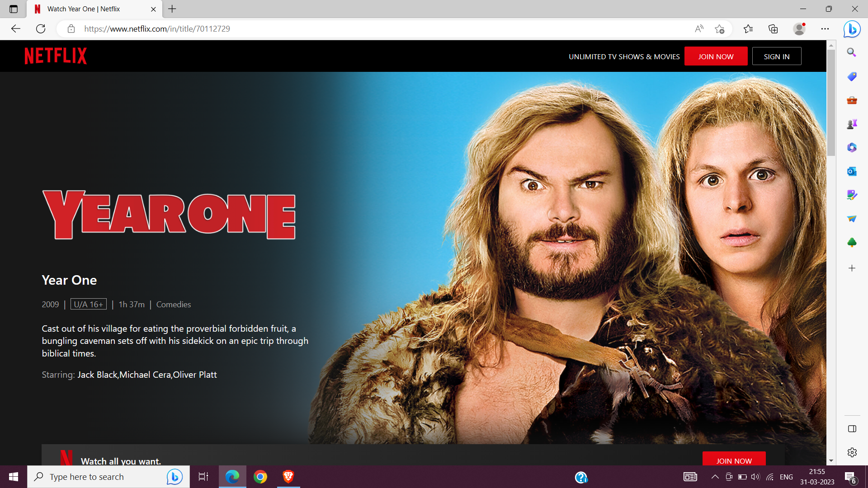Open tab actions menu icon
This screenshot has height=488, width=868.
(14, 9)
